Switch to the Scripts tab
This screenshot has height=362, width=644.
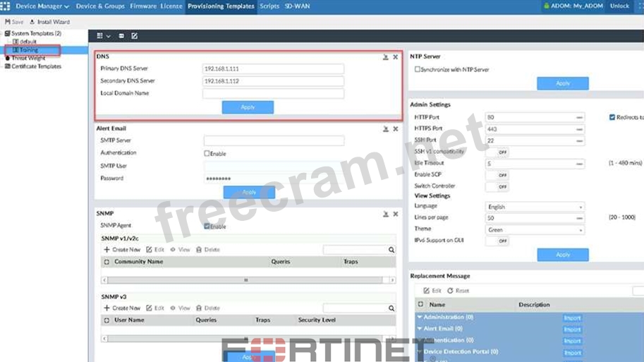269,6
